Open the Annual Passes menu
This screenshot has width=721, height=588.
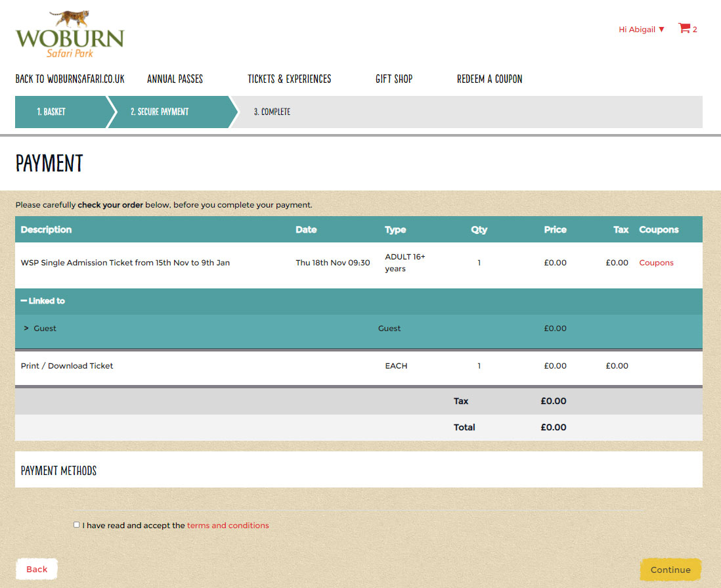coord(175,79)
